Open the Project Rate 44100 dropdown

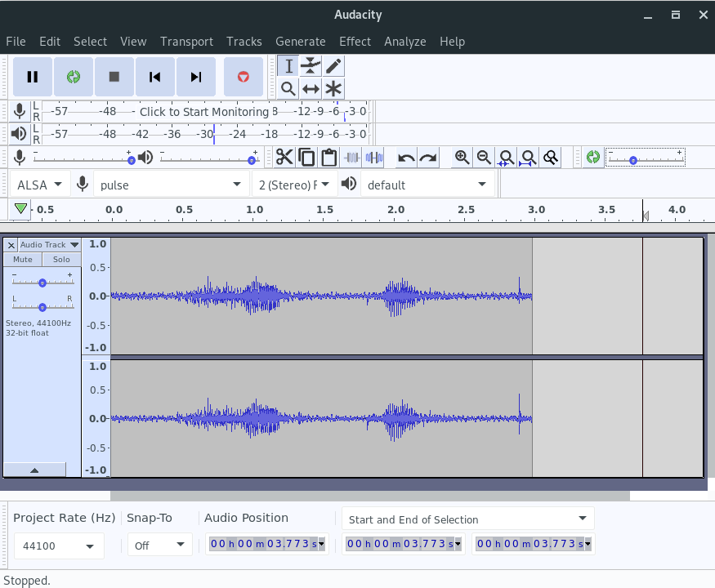coord(59,546)
